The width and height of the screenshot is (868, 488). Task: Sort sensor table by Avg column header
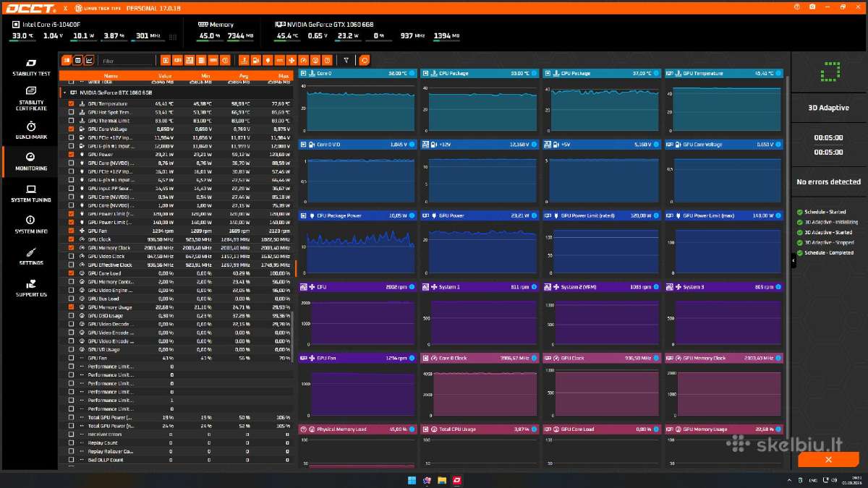click(x=243, y=75)
